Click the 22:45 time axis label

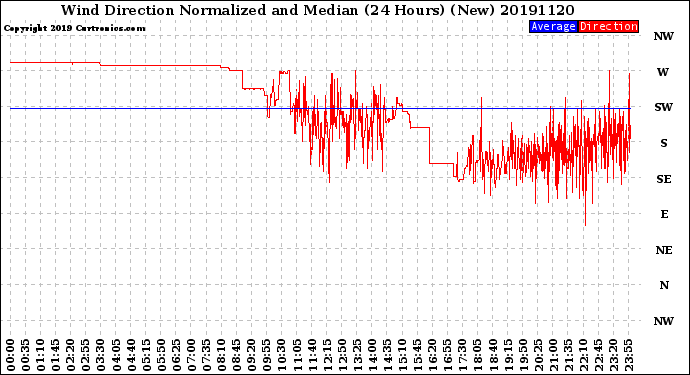598,355
